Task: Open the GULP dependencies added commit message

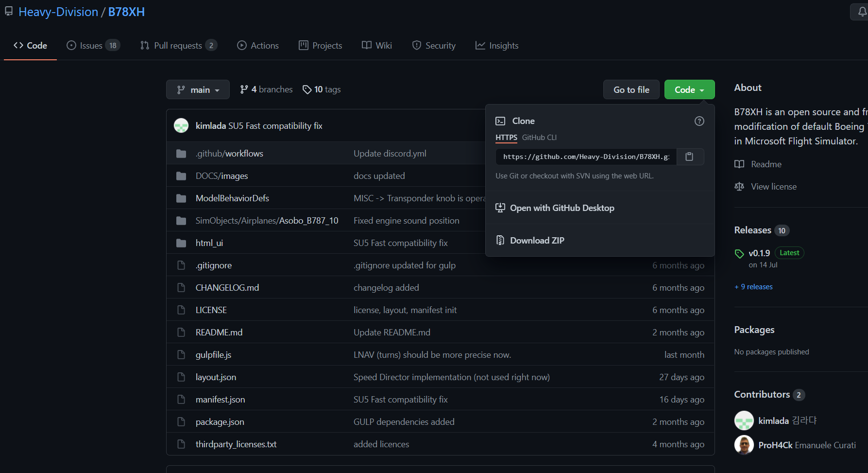Action: 404,422
